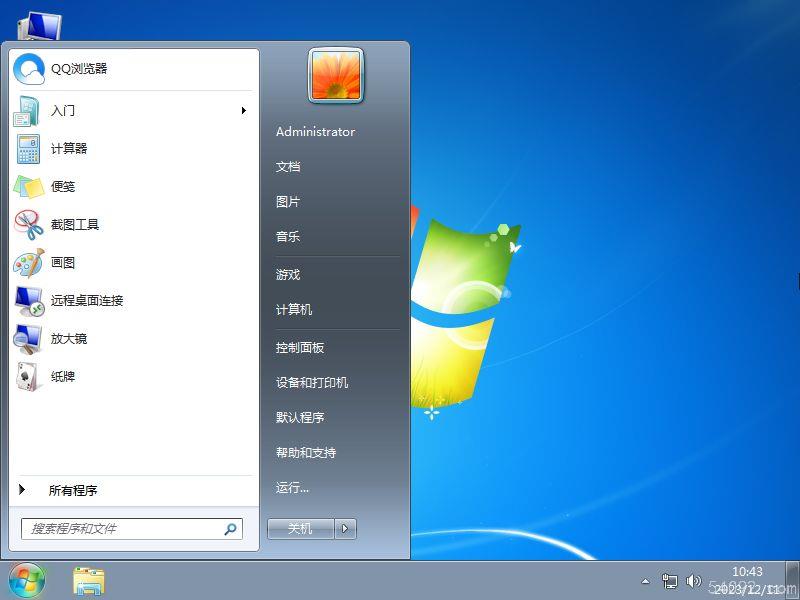Screen dimensions: 800x600
Task: Open 画图 (Paint)
Action: pos(63,262)
